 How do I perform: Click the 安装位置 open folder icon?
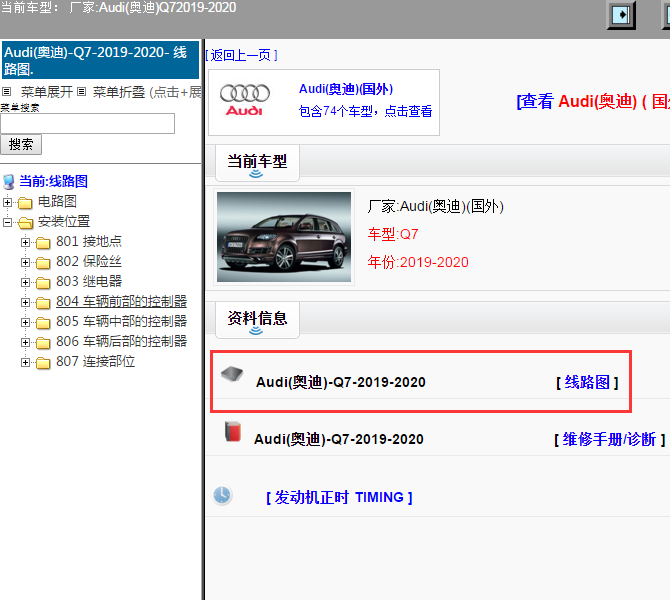[26, 222]
